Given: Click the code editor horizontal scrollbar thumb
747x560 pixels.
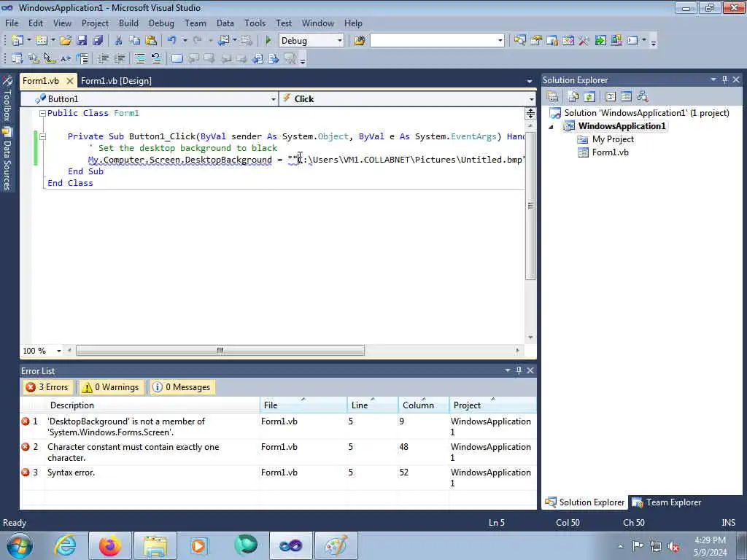Looking at the screenshot, I should 220,351.
